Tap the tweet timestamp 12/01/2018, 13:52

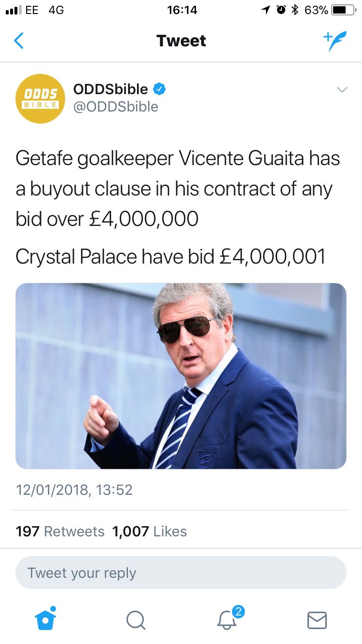click(74, 490)
